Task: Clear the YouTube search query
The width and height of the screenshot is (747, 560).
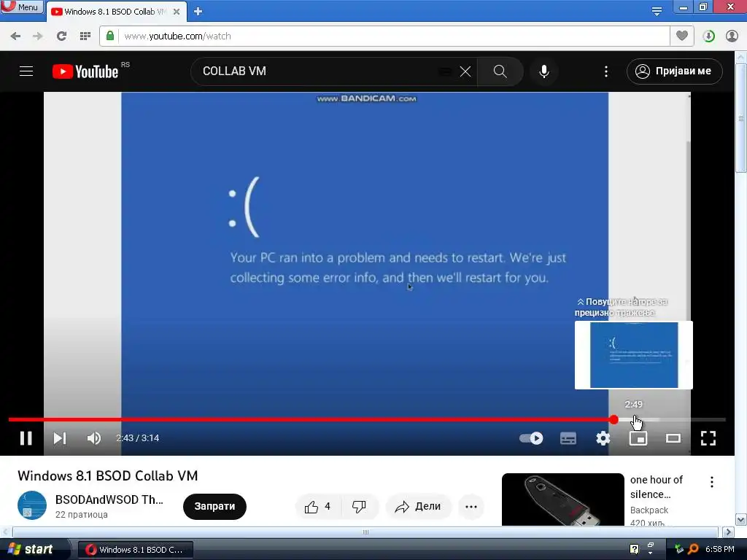Action: [465, 71]
